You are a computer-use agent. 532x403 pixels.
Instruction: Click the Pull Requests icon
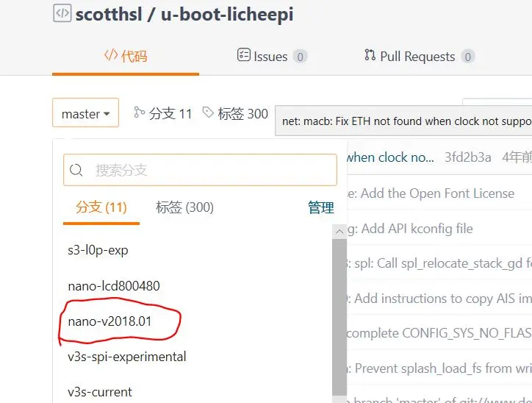(370, 55)
